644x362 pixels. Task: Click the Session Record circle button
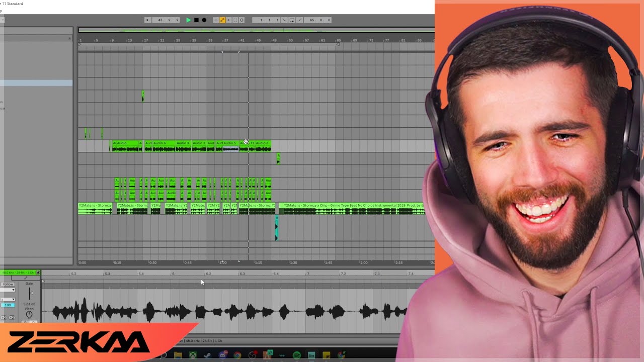242,20
